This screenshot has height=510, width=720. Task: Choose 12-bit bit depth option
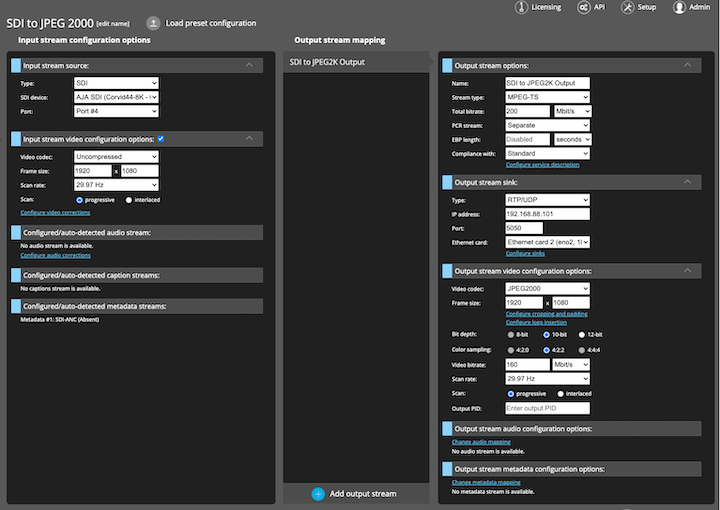[583, 334]
